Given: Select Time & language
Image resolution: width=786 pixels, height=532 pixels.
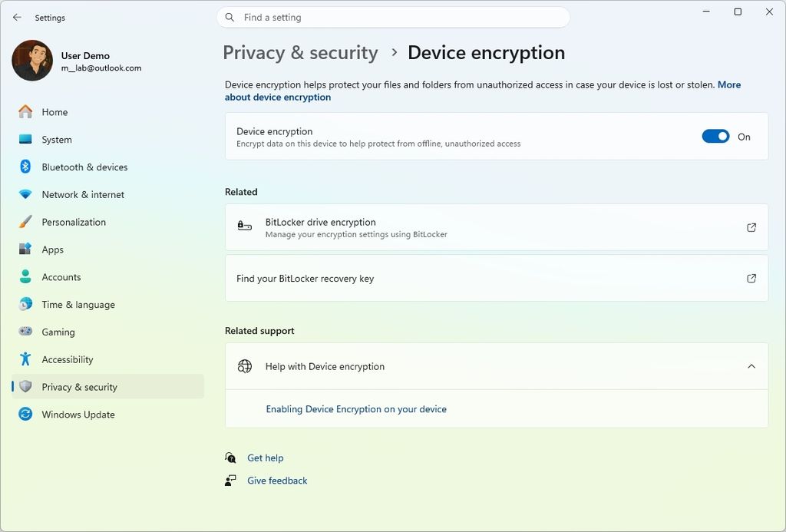Looking at the screenshot, I should (x=107, y=304).
